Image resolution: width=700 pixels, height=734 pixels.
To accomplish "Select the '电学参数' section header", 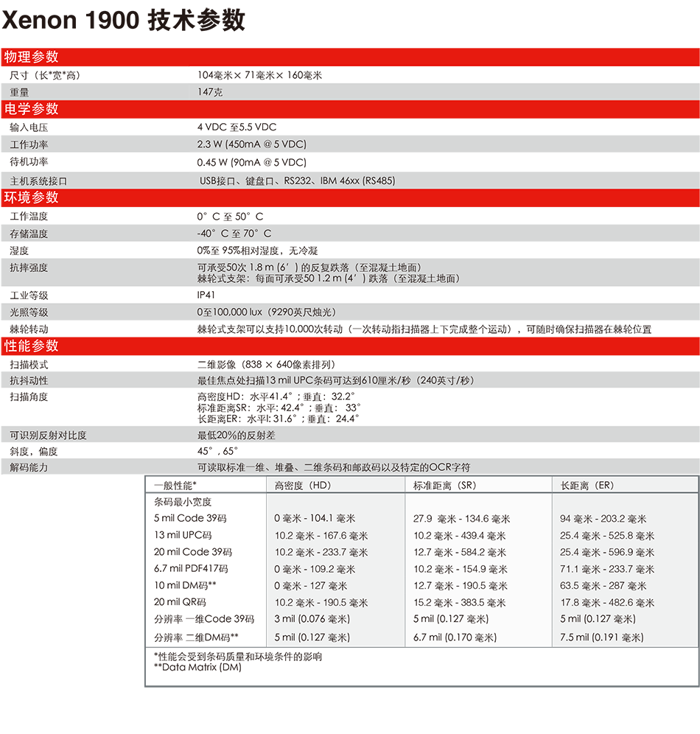I will 350,109.
